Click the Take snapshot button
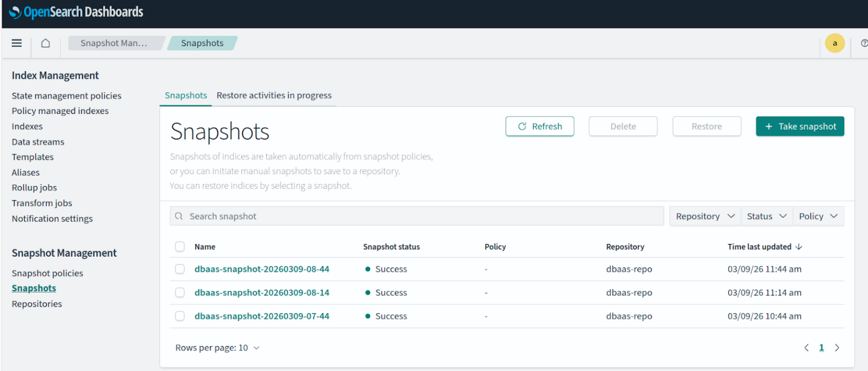 point(800,126)
